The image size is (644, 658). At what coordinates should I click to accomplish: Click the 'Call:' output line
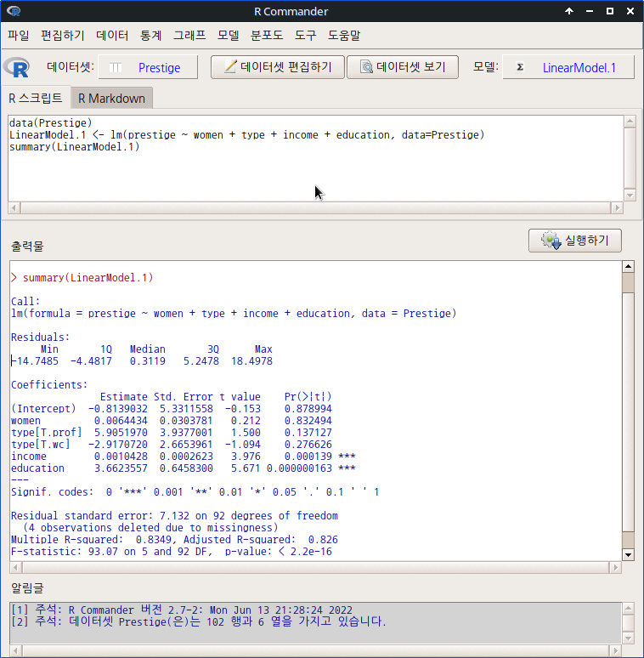point(25,301)
